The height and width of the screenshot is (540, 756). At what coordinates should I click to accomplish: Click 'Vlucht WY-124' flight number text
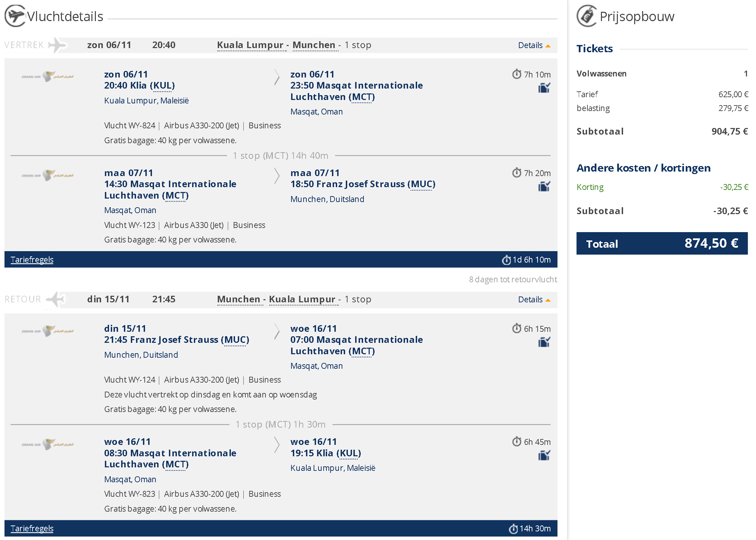[x=130, y=380]
